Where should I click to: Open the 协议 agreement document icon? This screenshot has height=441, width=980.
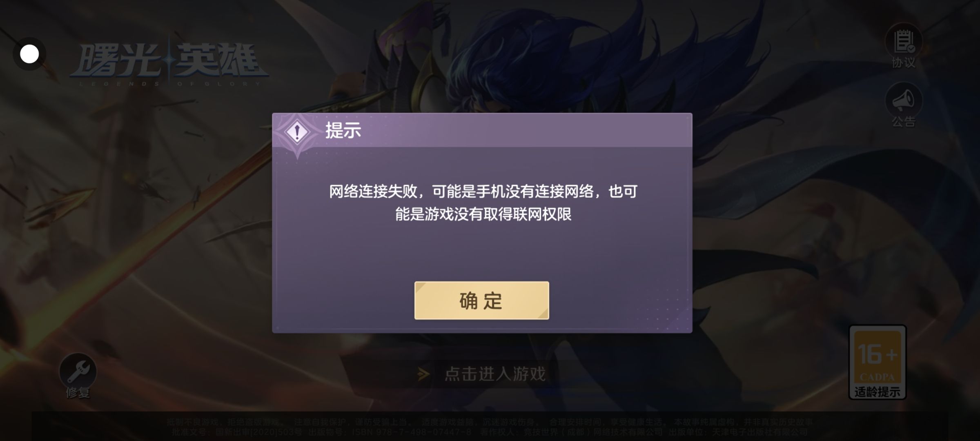pos(904,41)
